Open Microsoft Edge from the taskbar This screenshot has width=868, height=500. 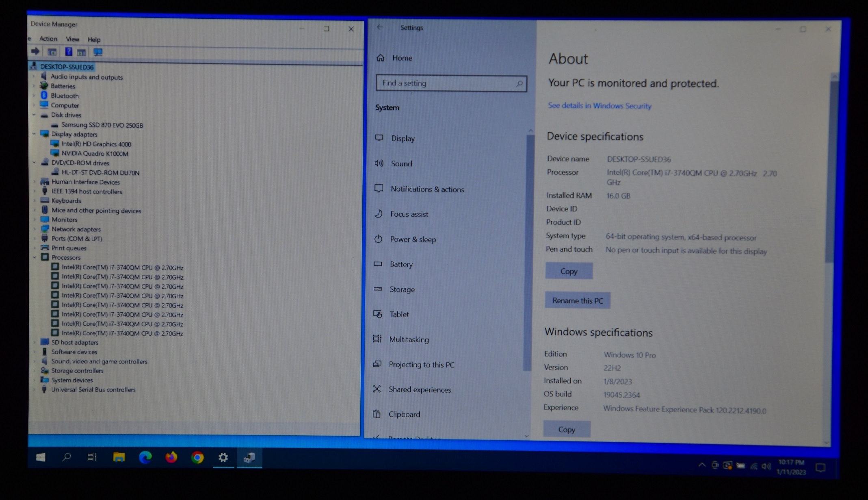145,457
